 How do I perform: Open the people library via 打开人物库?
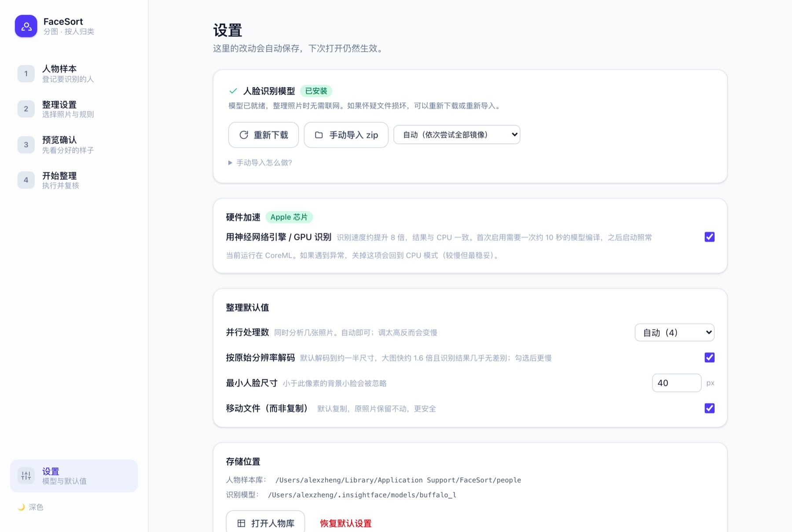click(x=265, y=522)
